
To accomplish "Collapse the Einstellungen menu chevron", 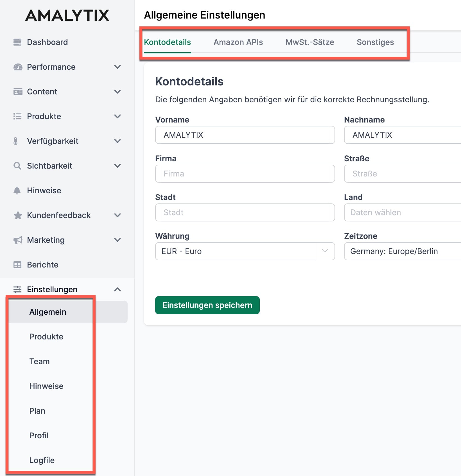I will pyautogui.click(x=117, y=289).
